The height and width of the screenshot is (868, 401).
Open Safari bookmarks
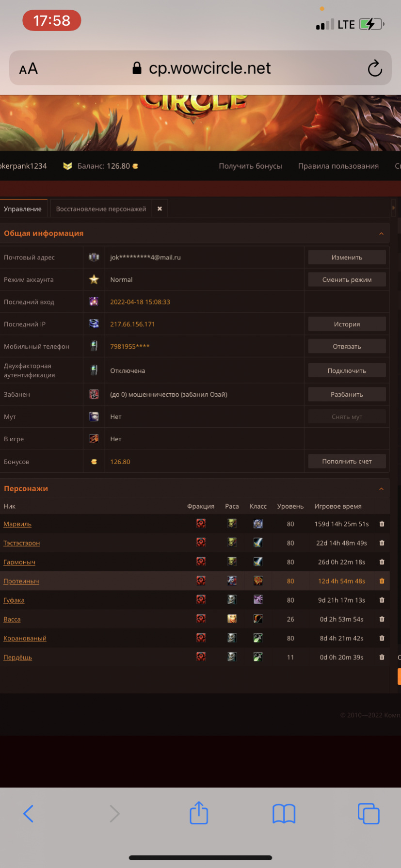coord(284,814)
